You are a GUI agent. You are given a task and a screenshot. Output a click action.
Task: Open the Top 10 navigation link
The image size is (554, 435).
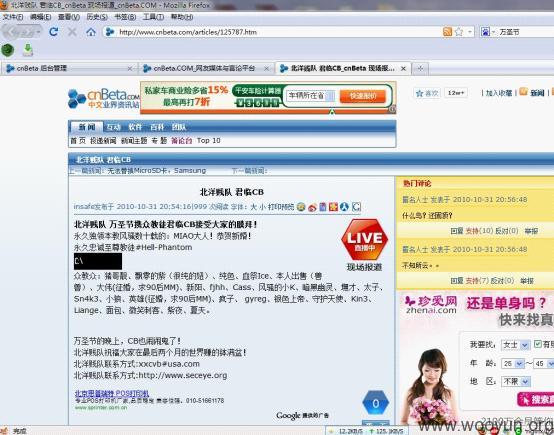click(208, 141)
